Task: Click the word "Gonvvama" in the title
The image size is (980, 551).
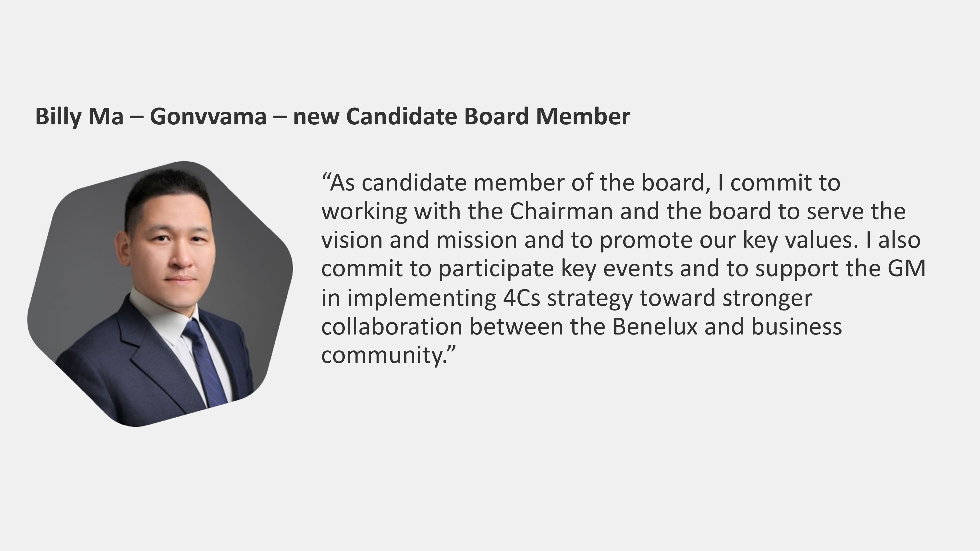Action: [x=208, y=116]
